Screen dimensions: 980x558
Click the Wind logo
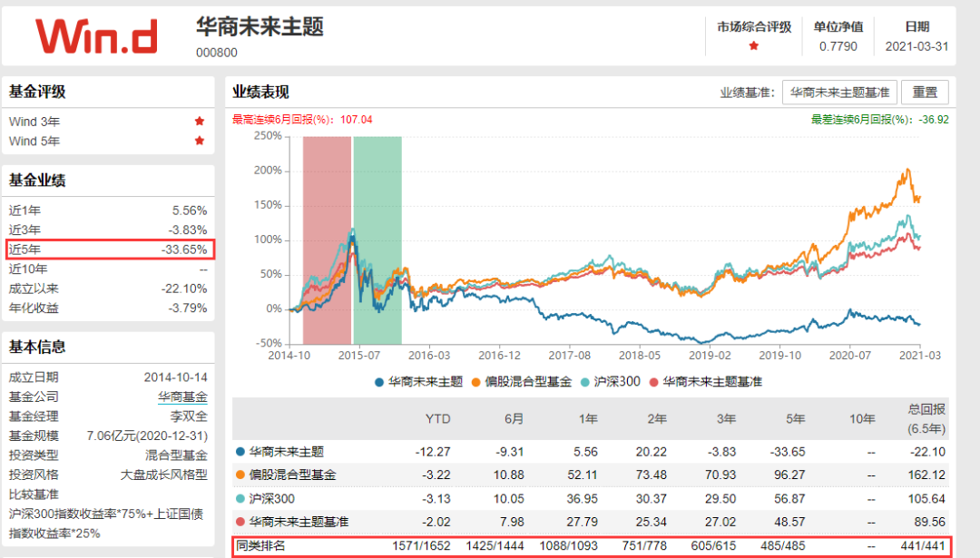point(96,36)
